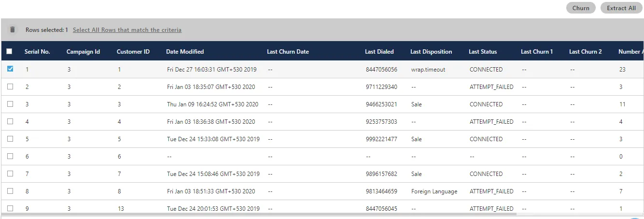Select the checkbox for row 5
Screen dimensions: 644x219
[10, 139]
